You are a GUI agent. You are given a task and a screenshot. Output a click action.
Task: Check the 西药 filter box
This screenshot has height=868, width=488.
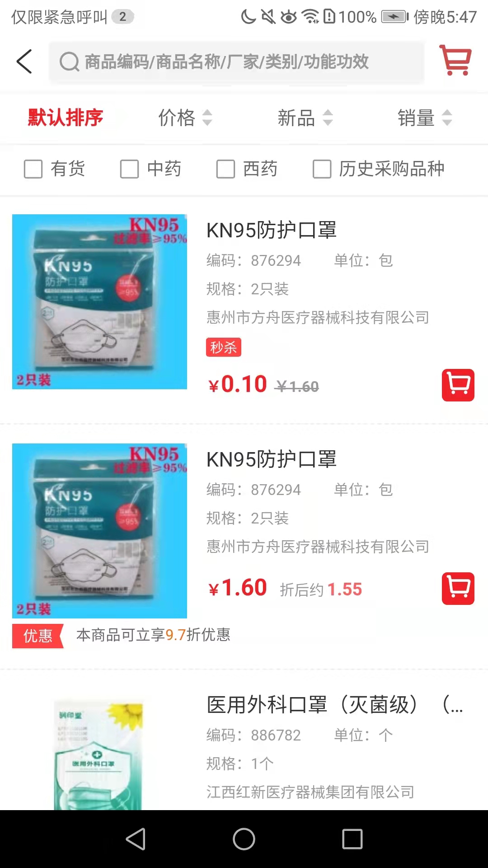pos(225,170)
